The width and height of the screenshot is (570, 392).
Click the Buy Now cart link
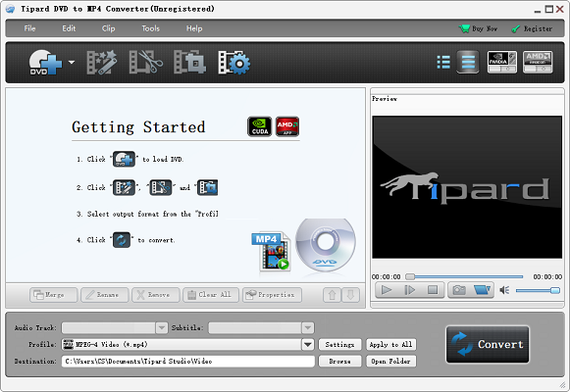click(478, 28)
